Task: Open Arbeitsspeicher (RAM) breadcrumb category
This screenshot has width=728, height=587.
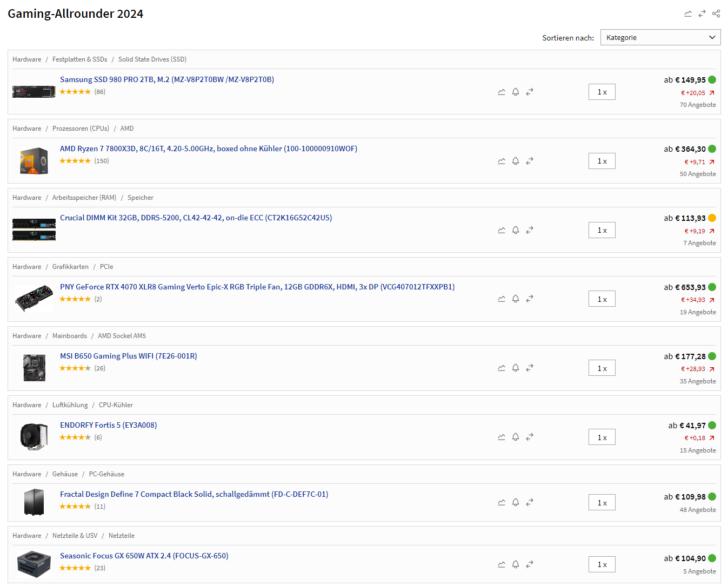Action: click(x=84, y=198)
